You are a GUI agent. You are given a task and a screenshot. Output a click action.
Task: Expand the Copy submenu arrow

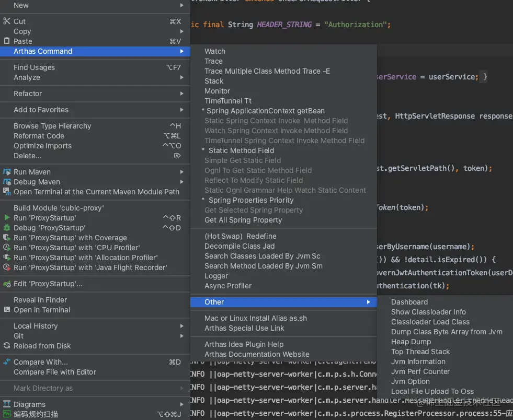click(181, 31)
